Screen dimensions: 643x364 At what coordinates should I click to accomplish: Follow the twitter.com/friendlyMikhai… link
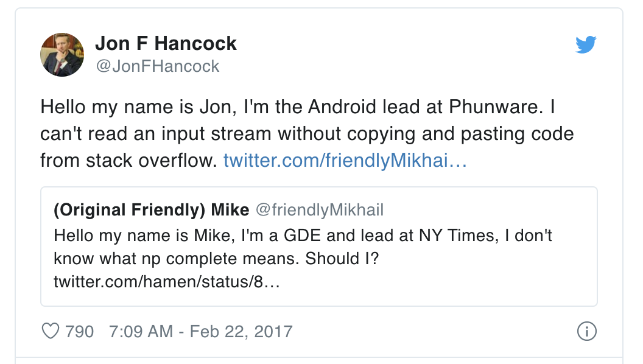[345, 160]
